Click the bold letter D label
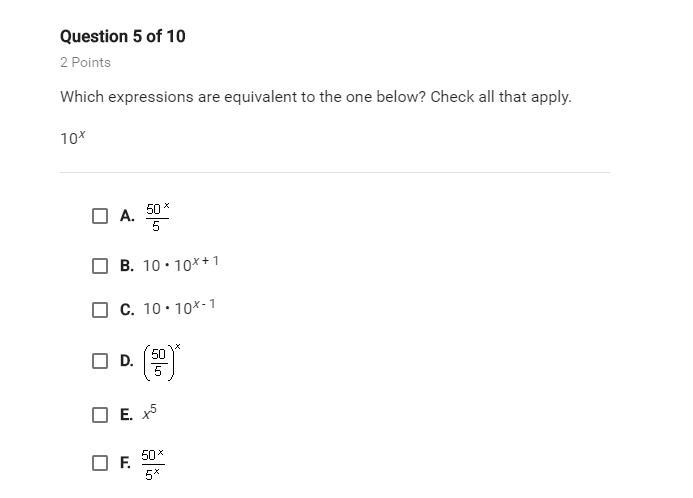This screenshot has width=693, height=498. (x=126, y=362)
